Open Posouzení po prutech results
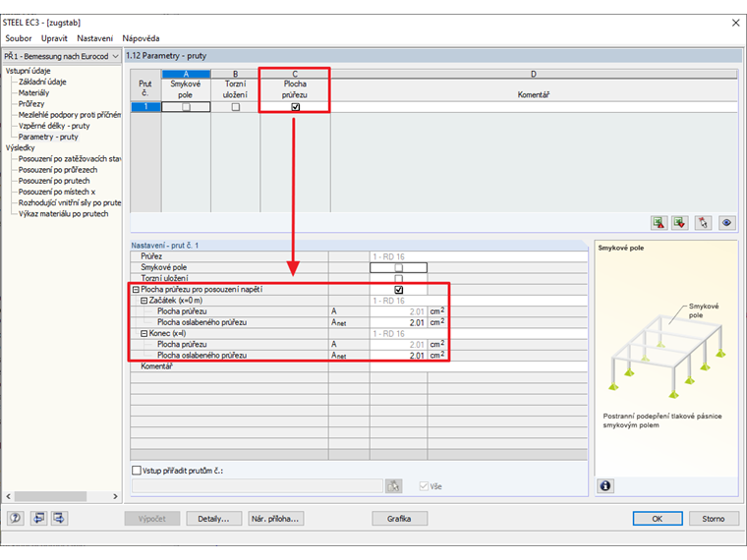This screenshot has width=747, height=560. tap(54, 181)
